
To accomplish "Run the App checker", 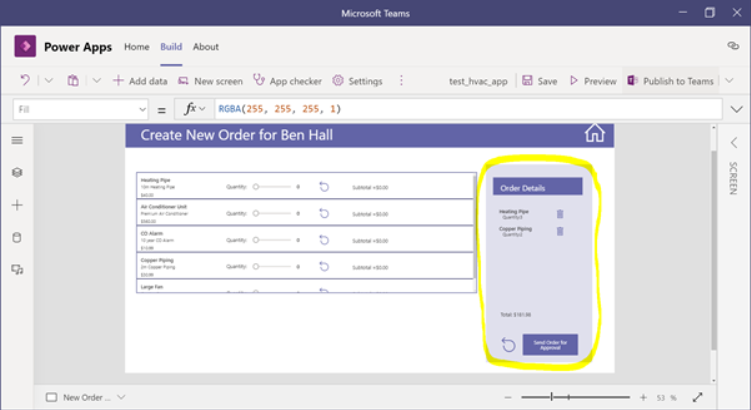I will 287,81.
